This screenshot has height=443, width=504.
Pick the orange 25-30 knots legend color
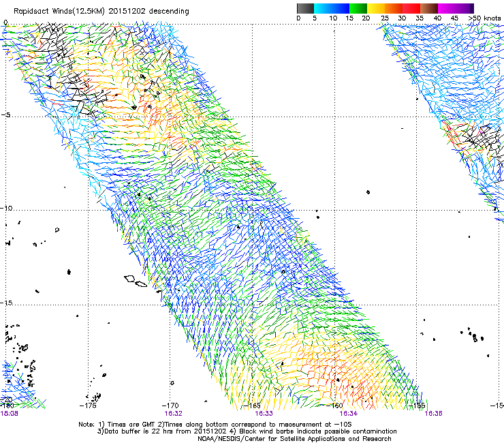[394, 8]
